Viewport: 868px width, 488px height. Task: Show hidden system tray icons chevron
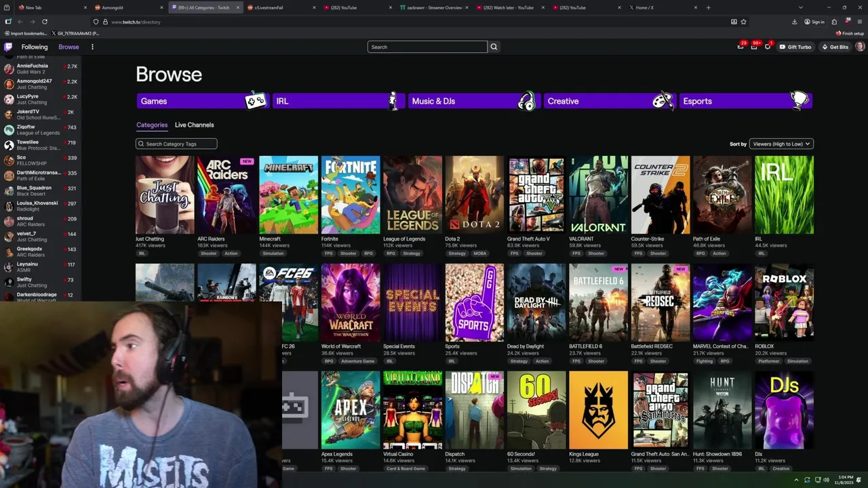coord(797,480)
